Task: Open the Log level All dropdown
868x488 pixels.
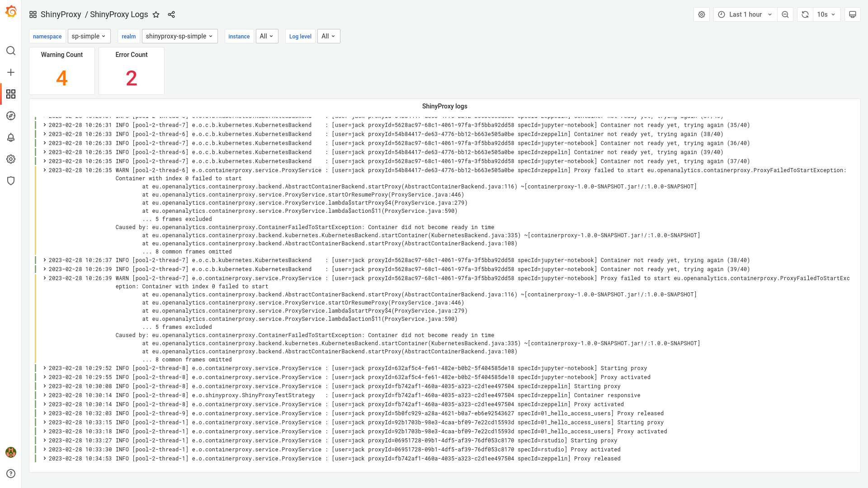Action: [x=329, y=36]
